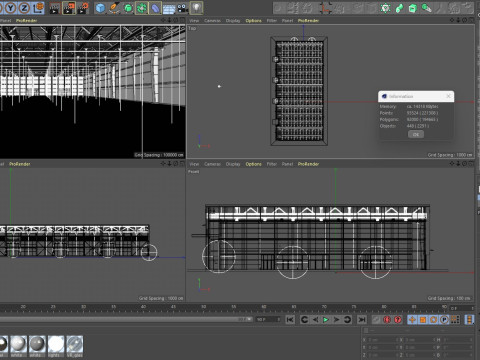The height and width of the screenshot is (360, 480).
Task: Open the Edit Render Settings icon
Action: (83, 8)
